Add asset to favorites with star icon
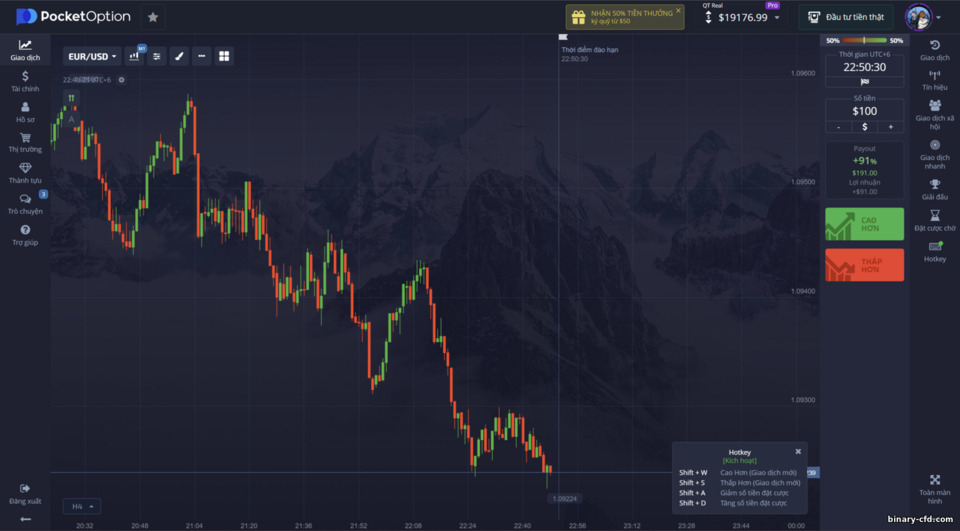The width and height of the screenshot is (960, 531). pyautogui.click(x=153, y=17)
